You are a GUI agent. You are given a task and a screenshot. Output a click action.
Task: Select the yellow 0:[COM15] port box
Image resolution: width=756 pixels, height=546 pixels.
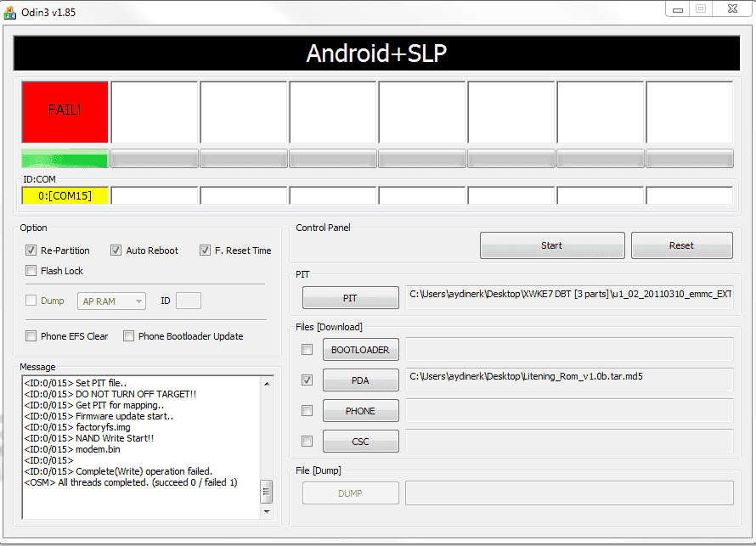65,195
